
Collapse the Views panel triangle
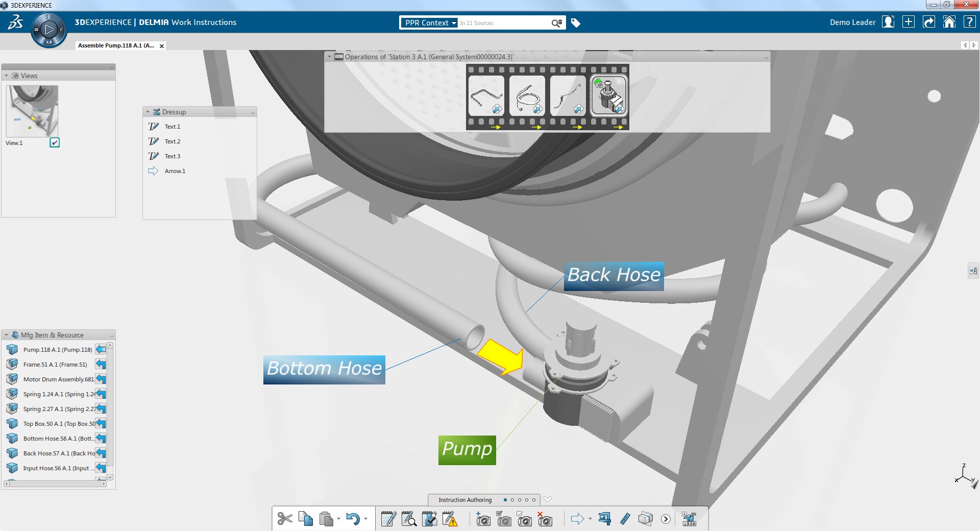[6, 76]
